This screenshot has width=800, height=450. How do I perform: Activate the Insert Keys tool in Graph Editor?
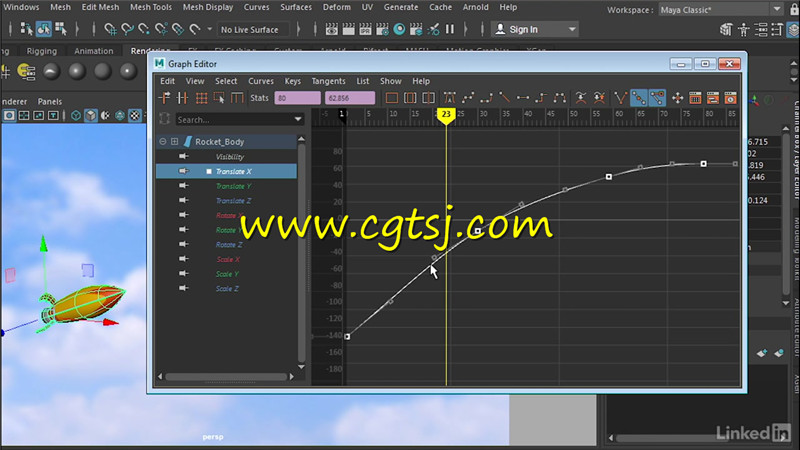point(182,98)
